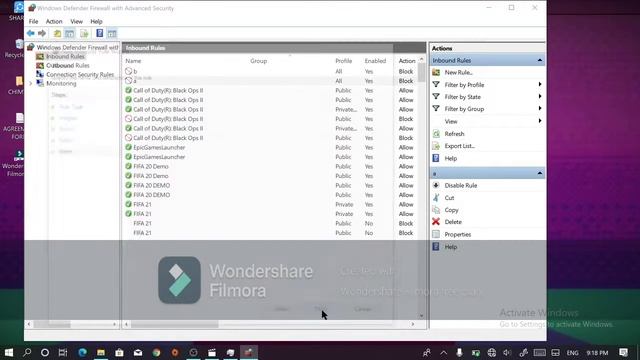Open the Filter by State submenu arrow
Image resolution: width=640 pixels, height=360 pixels.
[x=540, y=96]
